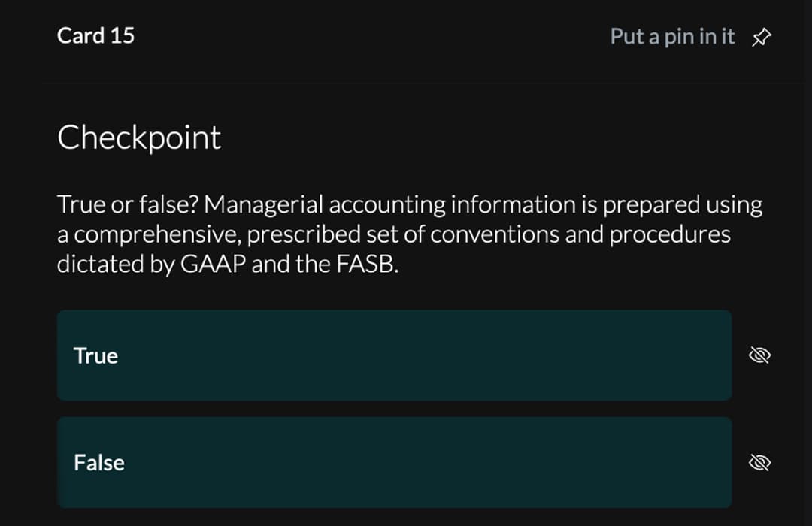Click the word "True" in the first option
Viewport: 812px width, 526px height.
95,355
